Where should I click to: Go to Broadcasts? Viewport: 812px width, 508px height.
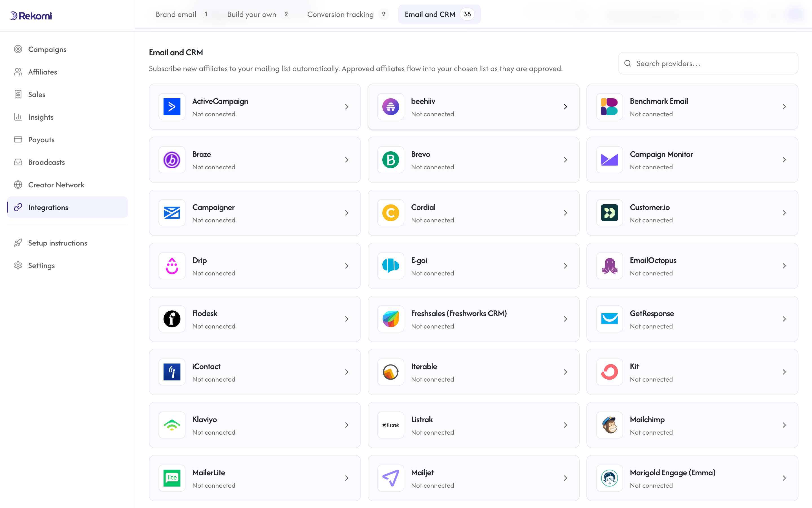pos(67,162)
